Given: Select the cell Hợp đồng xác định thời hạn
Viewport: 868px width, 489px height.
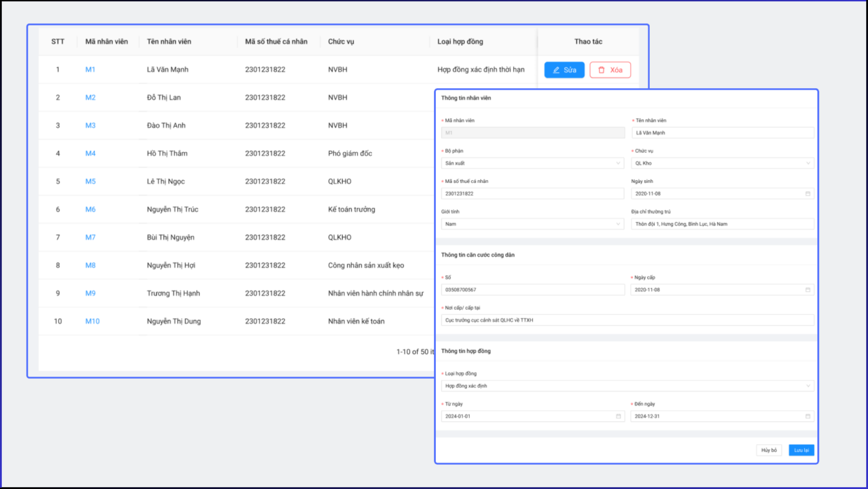Looking at the screenshot, I should click(481, 70).
